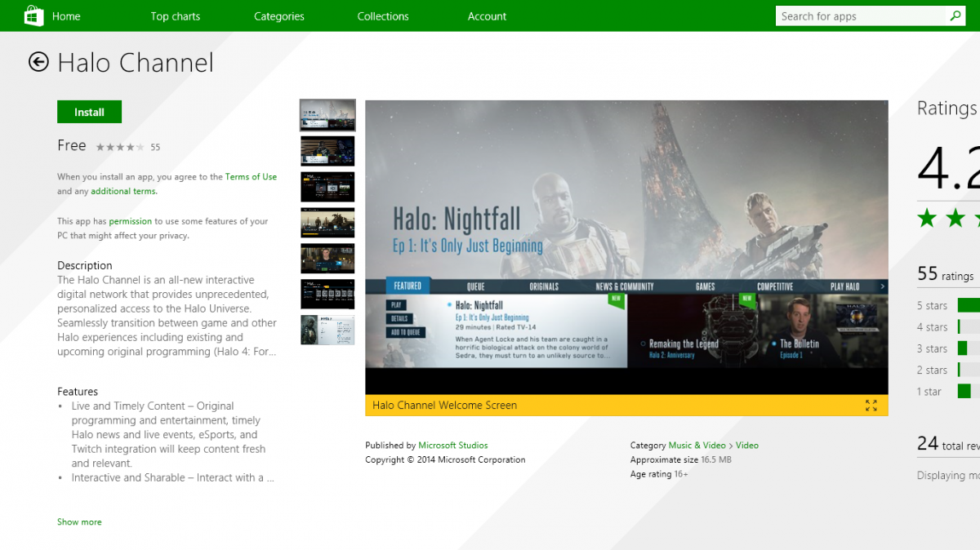Select the third screenshot thumbnail

click(x=327, y=187)
